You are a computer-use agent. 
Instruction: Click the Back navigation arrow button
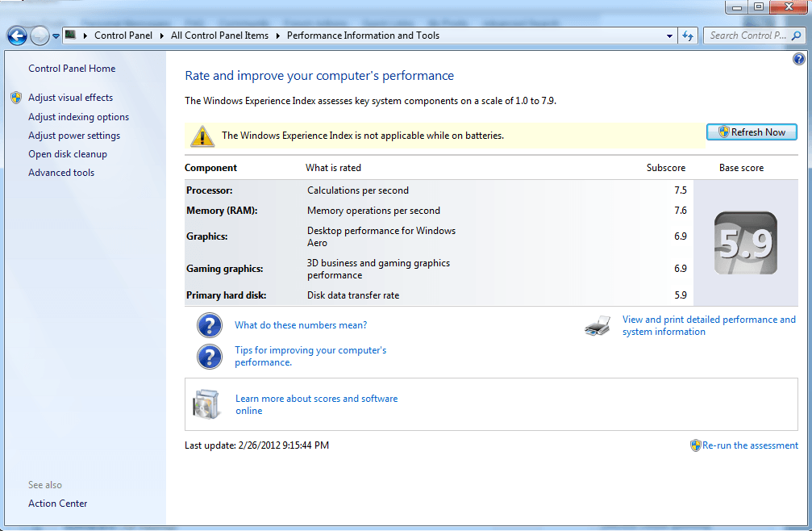point(17,36)
